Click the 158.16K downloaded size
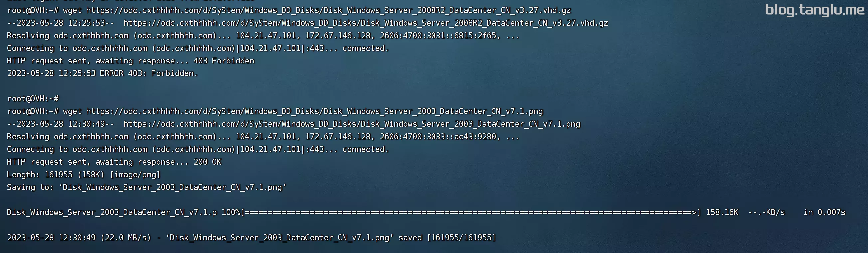 (x=721, y=212)
